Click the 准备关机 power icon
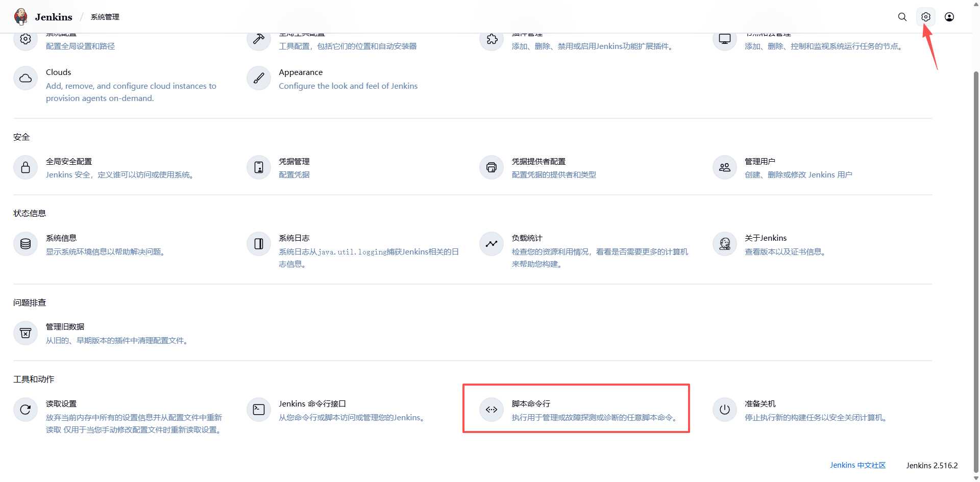Image resolution: width=980 pixels, height=482 pixels. click(725, 410)
